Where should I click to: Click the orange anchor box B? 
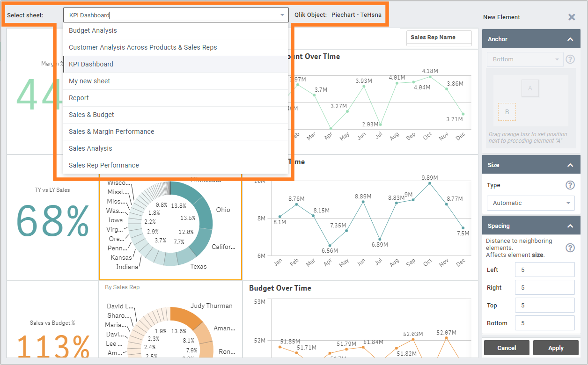point(507,112)
